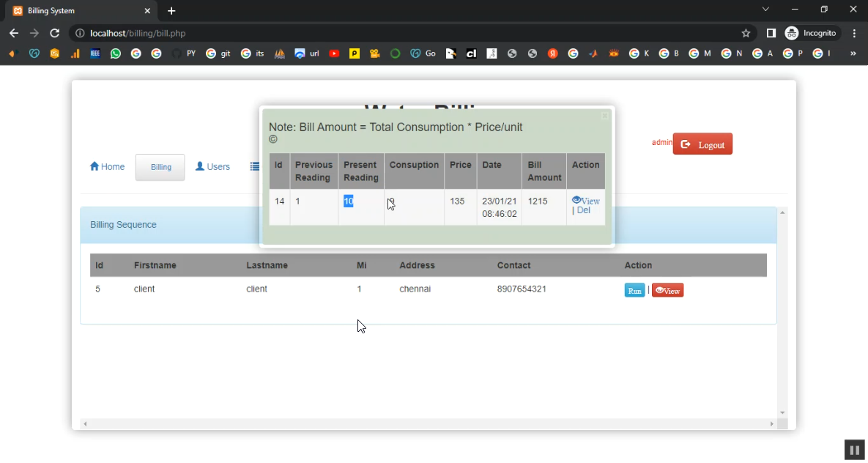
Task: Close the bill details popup
Action: pyautogui.click(x=605, y=116)
